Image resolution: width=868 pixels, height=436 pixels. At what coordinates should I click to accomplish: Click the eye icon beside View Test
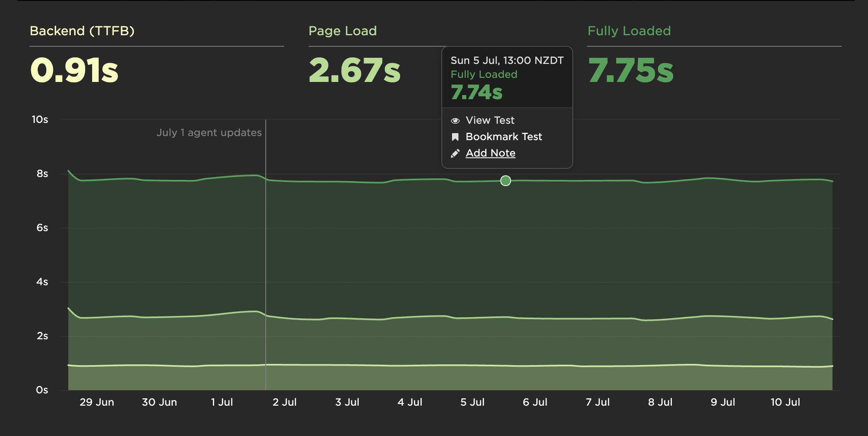coord(455,120)
